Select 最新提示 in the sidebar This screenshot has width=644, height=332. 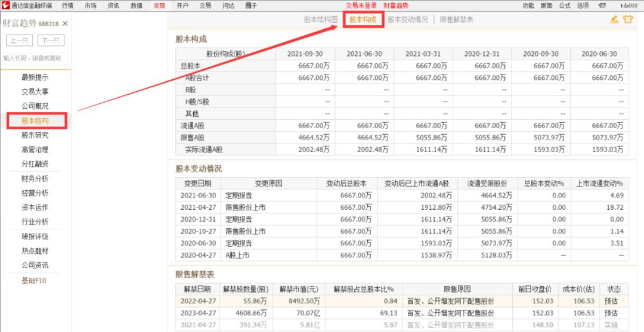point(35,77)
